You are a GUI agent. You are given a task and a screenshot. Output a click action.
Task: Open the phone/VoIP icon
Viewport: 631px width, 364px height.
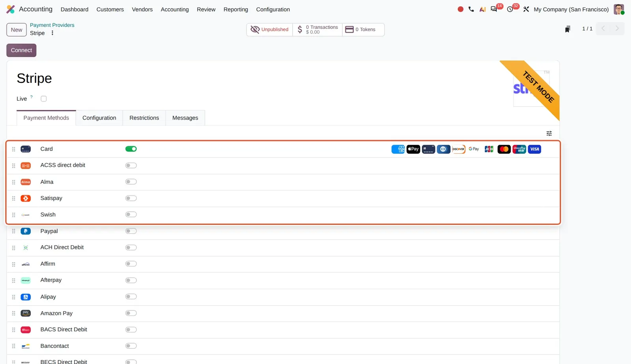point(471,9)
